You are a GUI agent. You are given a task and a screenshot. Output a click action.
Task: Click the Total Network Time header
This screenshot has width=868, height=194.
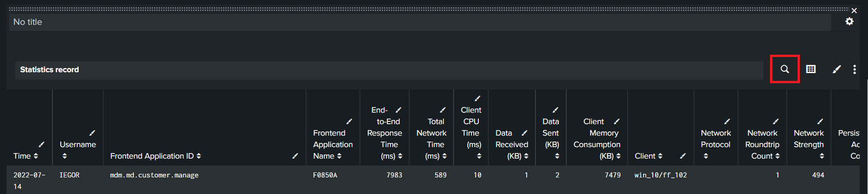431,133
